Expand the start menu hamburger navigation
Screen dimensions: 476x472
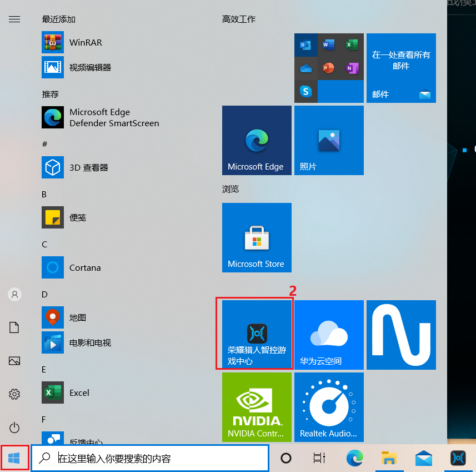click(x=14, y=19)
